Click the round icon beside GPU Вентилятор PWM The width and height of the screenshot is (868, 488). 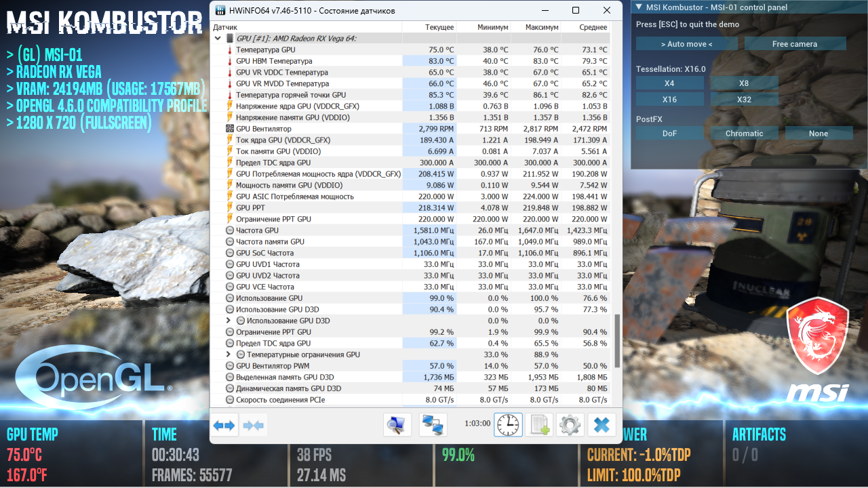click(229, 366)
